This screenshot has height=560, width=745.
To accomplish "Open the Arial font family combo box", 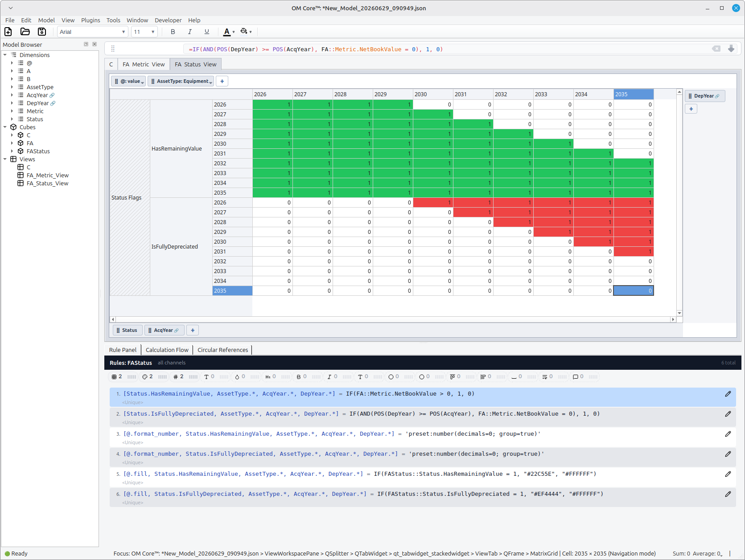I will 93,32.
